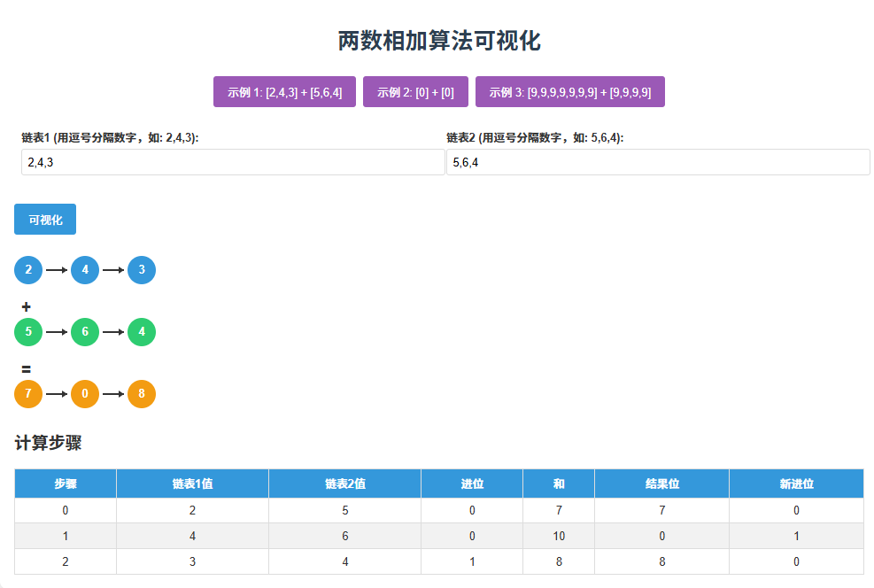Screen dimensions: 874x588
Task: Click 进位 cell 1 in step 2
Action: click(472, 561)
